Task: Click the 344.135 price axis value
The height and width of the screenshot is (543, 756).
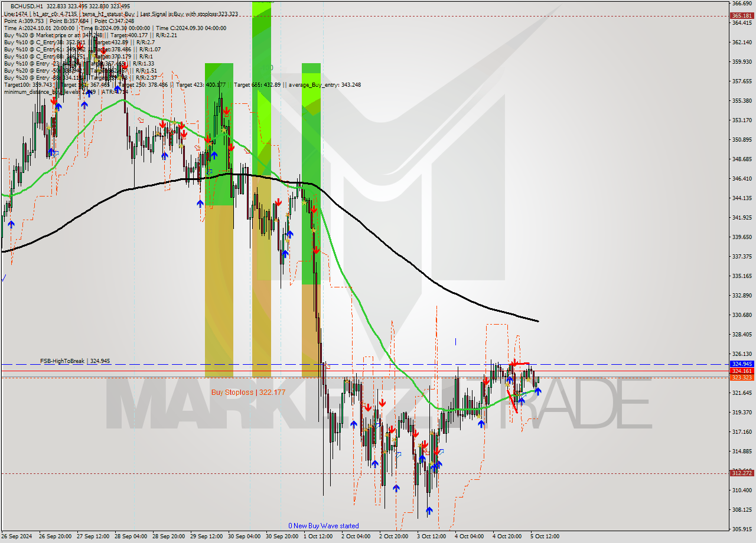Action: (x=742, y=198)
